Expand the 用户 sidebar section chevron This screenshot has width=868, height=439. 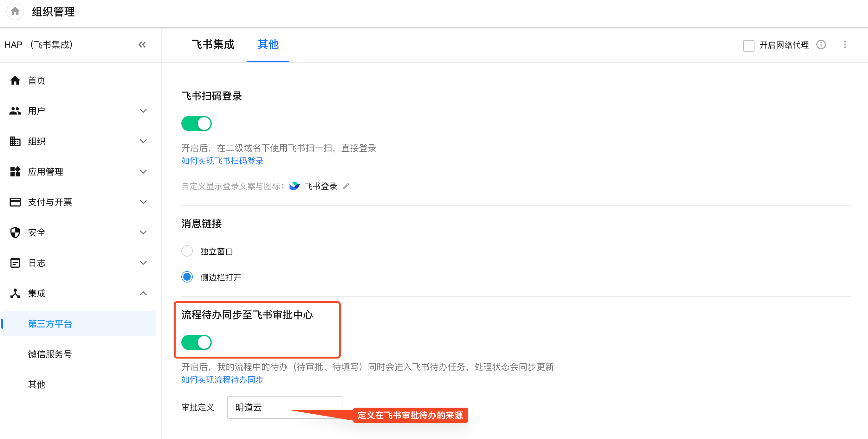pos(143,111)
